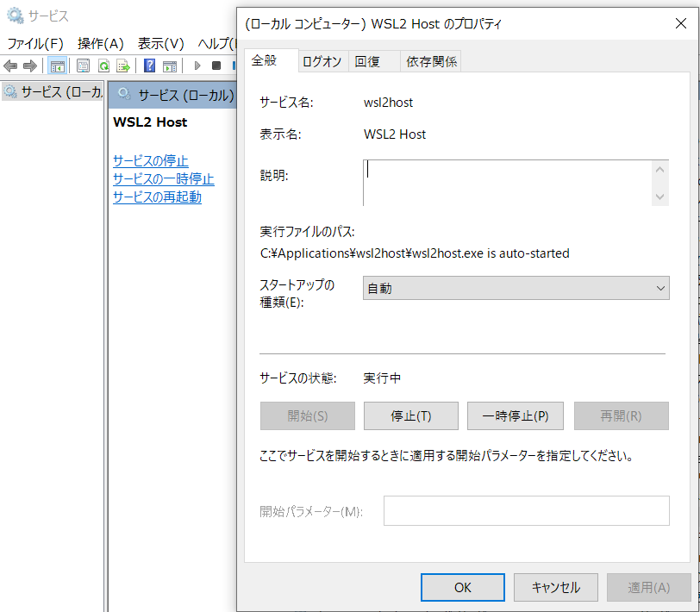Close the WSL2 Host properties dialog

pyautogui.click(x=681, y=23)
